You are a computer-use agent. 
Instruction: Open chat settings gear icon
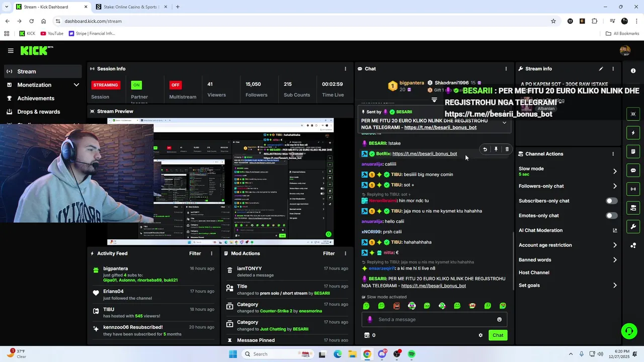(480, 335)
